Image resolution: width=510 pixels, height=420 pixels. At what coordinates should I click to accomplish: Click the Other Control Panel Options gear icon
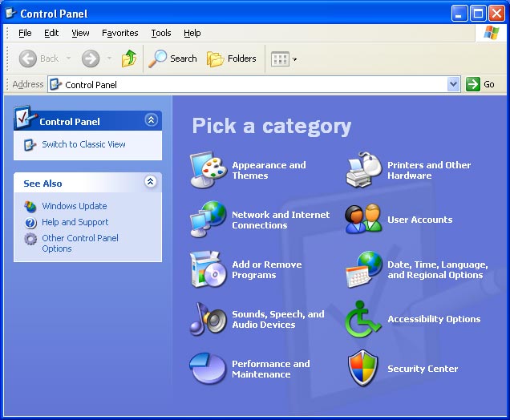[30, 239]
